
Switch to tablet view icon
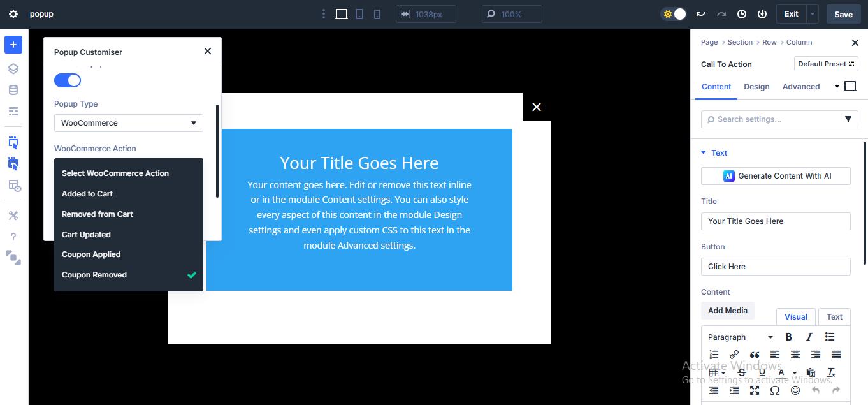click(359, 14)
